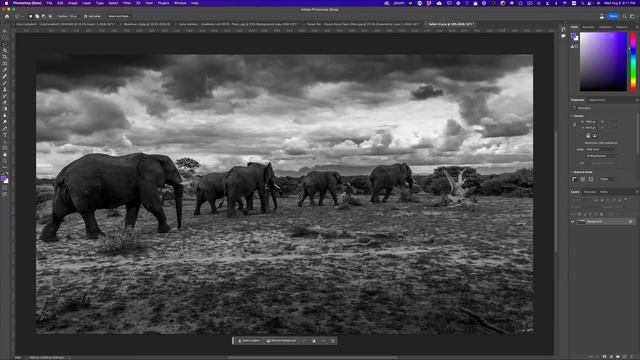The height and width of the screenshot is (360, 640).
Task: Click the Home icon in options bar
Action: (7, 16)
